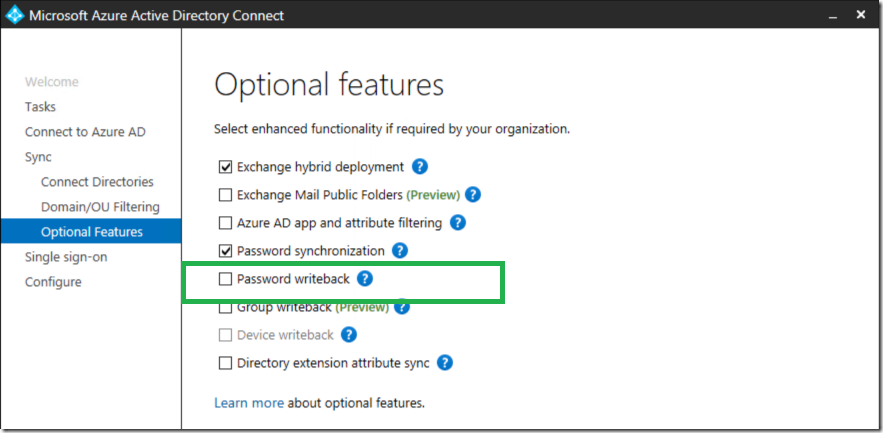The image size is (883, 433).
Task: Enable Directory extension attribute sync checkbox
Action: pyautogui.click(x=225, y=363)
